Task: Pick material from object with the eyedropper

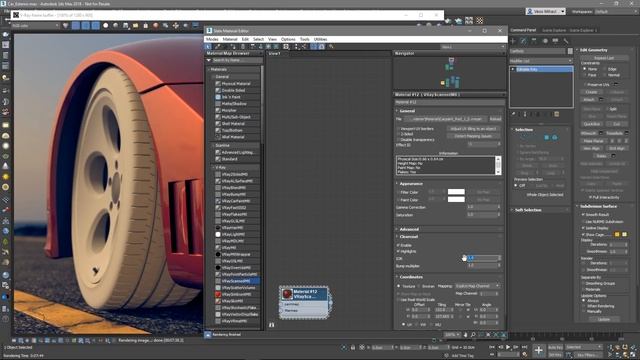Action: [218, 47]
